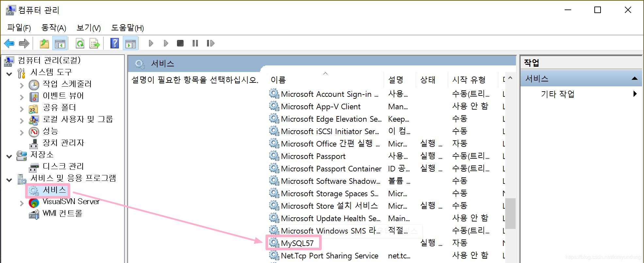
Task: Select 공유 폴더 in the tree
Action: point(59,108)
